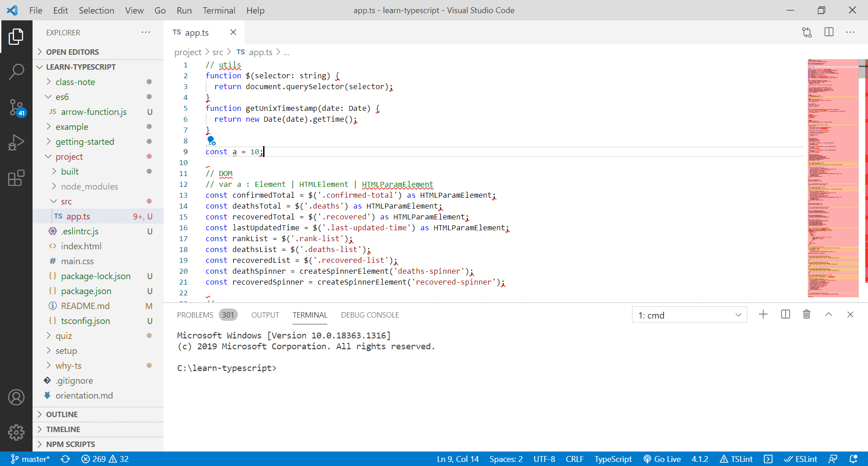Open Source Control view with 41 badge

pyautogui.click(x=16, y=108)
